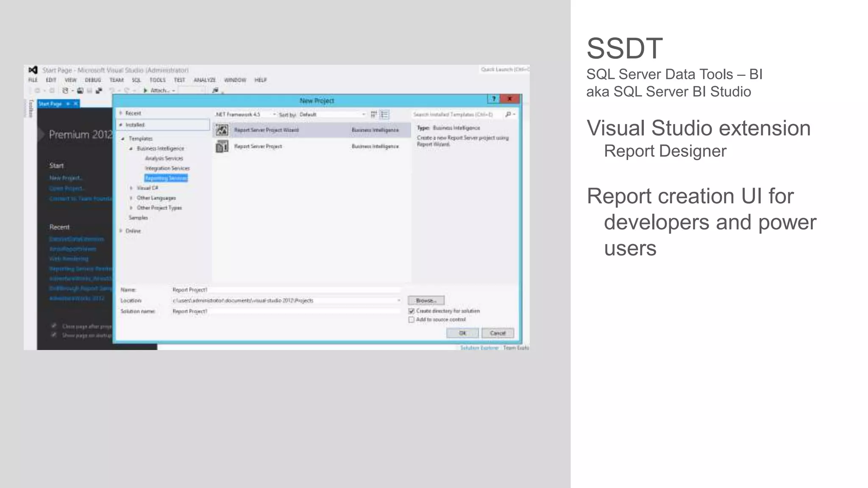The image size is (868, 488).
Task: Click the Undo toolbar icon
Action: coord(112,90)
